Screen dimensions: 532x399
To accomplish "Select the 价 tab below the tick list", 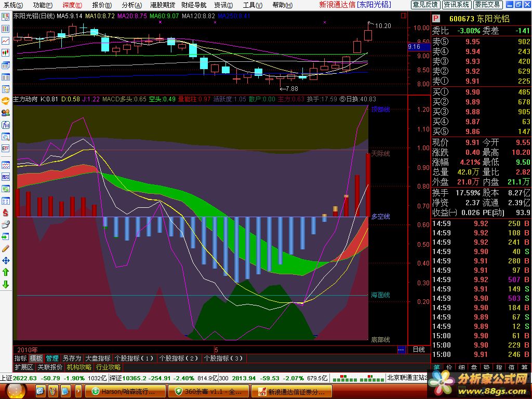I will 449,368.
